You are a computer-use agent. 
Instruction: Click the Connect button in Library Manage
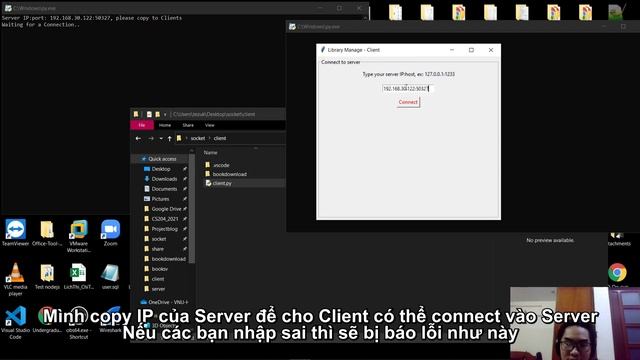click(x=408, y=102)
